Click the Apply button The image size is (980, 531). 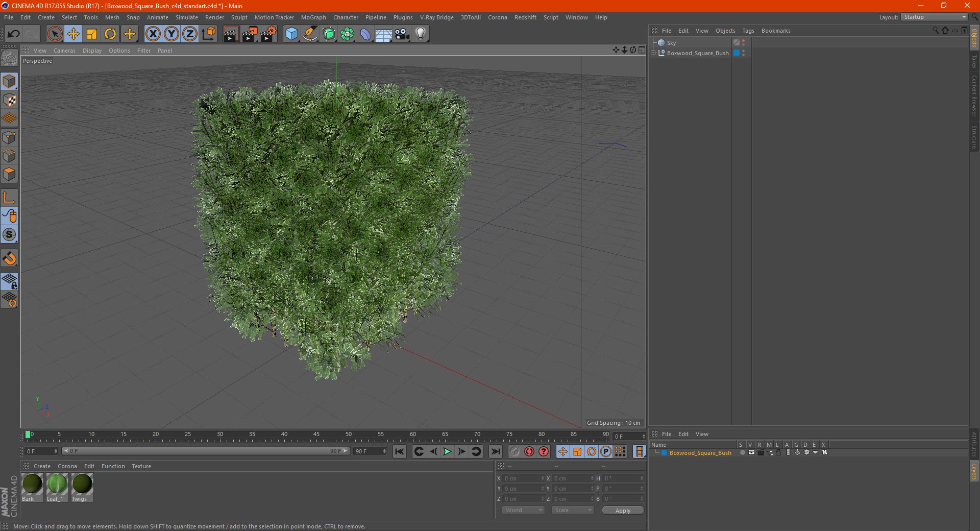coord(623,511)
